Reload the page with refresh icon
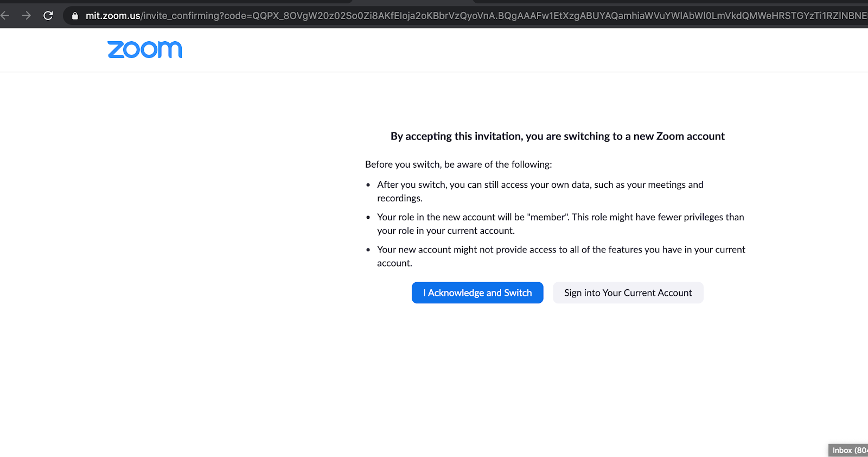 (x=48, y=15)
